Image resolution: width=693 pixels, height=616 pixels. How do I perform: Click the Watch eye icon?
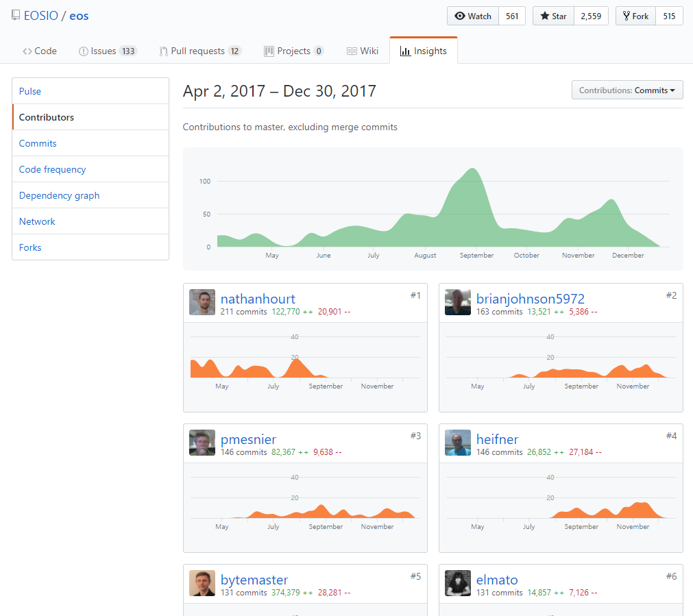coord(460,16)
